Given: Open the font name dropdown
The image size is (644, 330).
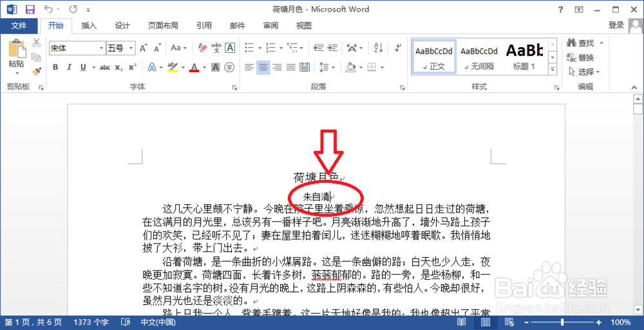Looking at the screenshot, I should (x=102, y=48).
